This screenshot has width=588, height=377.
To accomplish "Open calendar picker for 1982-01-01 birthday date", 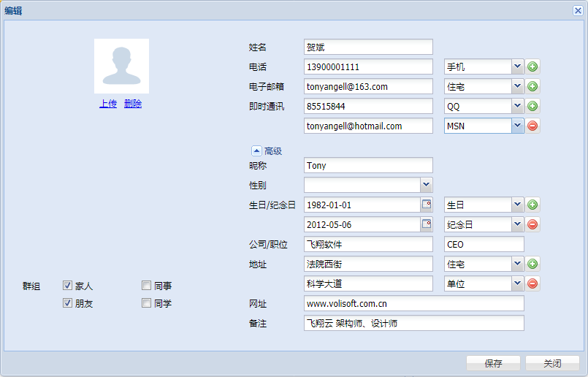I will pyautogui.click(x=427, y=205).
